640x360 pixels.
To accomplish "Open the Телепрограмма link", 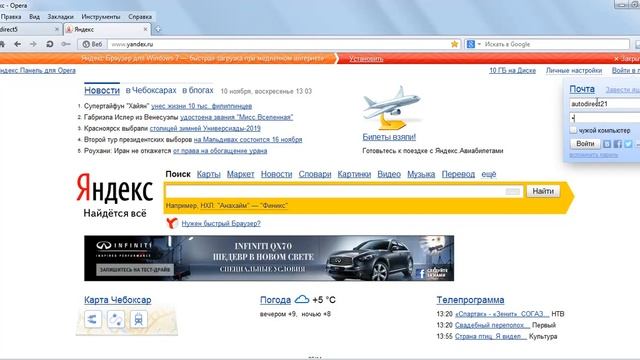I will click(x=470, y=300).
